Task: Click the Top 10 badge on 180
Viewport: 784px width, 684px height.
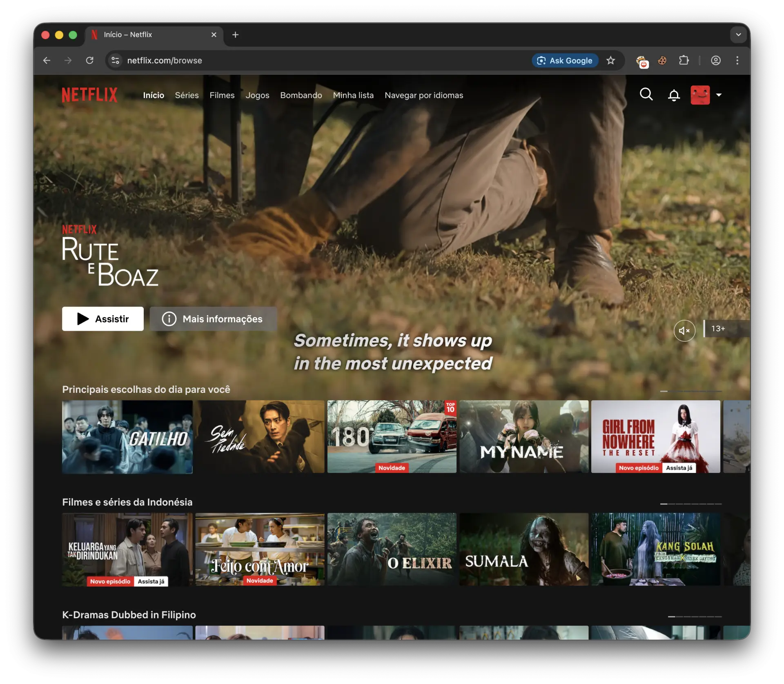Action: click(x=450, y=408)
